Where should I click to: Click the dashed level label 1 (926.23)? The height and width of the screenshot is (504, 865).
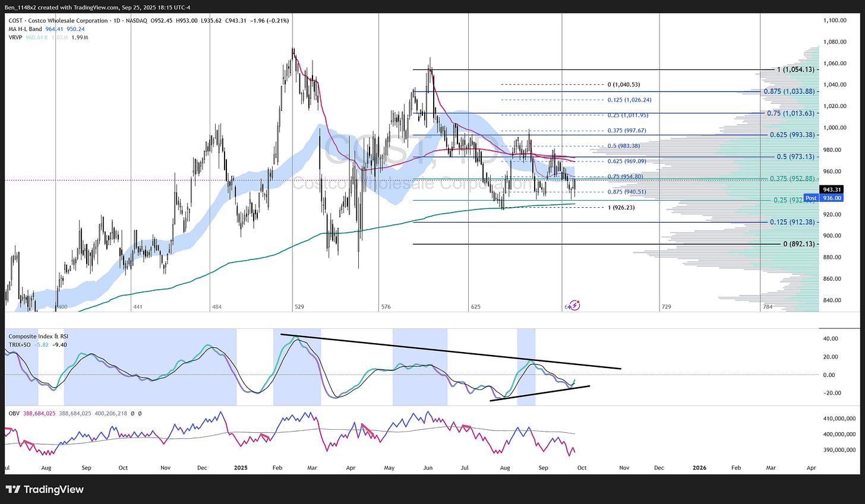(x=621, y=208)
